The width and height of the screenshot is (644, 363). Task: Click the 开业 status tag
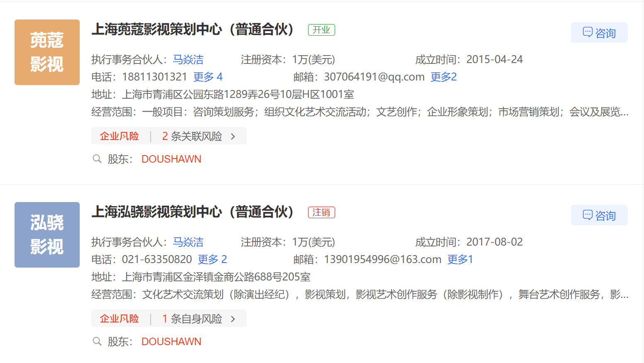[321, 30]
